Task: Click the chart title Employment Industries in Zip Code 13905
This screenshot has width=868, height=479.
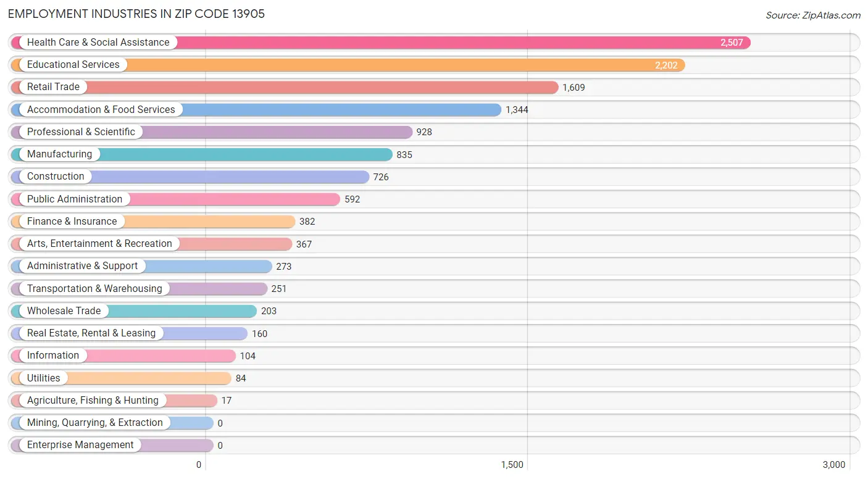Action: click(x=136, y=14)
